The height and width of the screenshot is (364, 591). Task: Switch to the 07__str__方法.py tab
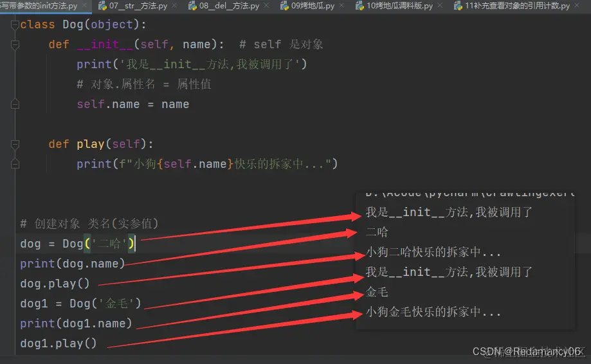138,6
